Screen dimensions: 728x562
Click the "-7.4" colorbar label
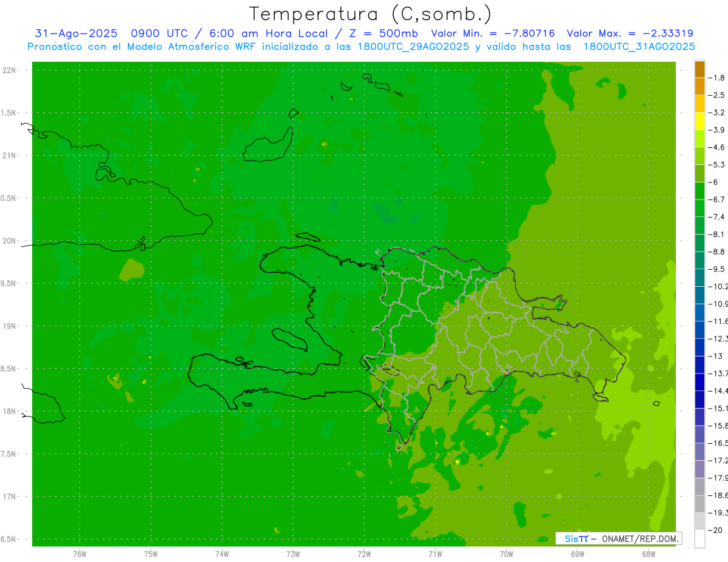click(x=717, y=217)
